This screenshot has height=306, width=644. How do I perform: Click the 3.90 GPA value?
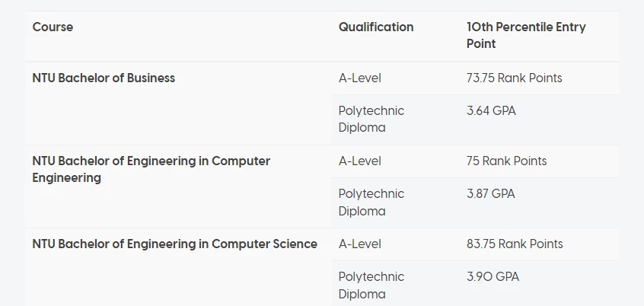(x=493, y=277)
